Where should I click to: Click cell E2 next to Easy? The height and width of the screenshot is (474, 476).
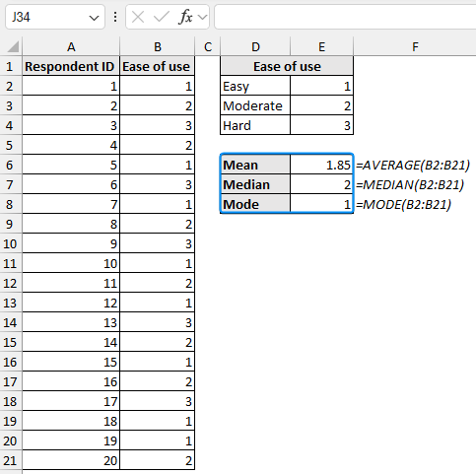click(x=321, y=86)
